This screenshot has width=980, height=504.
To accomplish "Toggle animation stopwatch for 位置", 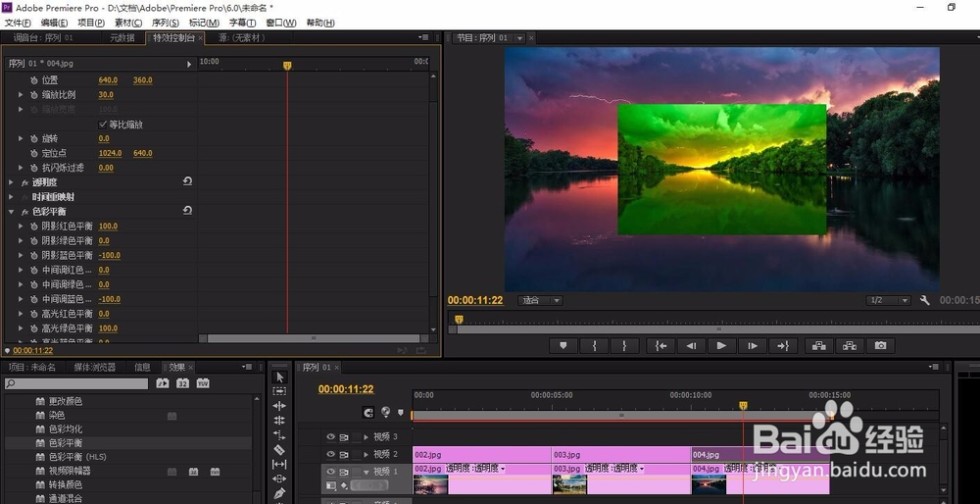I will tap(33, 80).
